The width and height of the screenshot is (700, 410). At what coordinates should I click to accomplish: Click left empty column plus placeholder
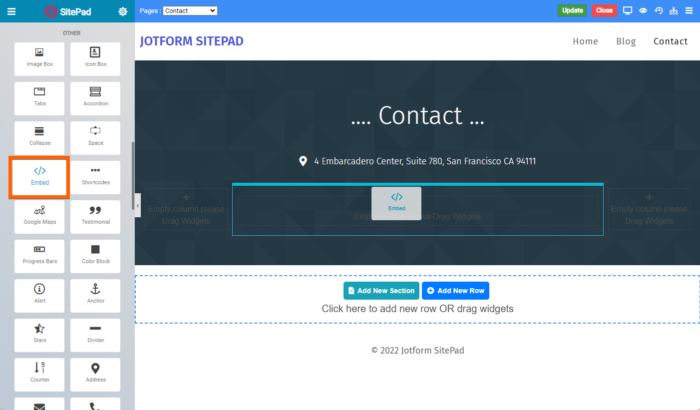186,197
